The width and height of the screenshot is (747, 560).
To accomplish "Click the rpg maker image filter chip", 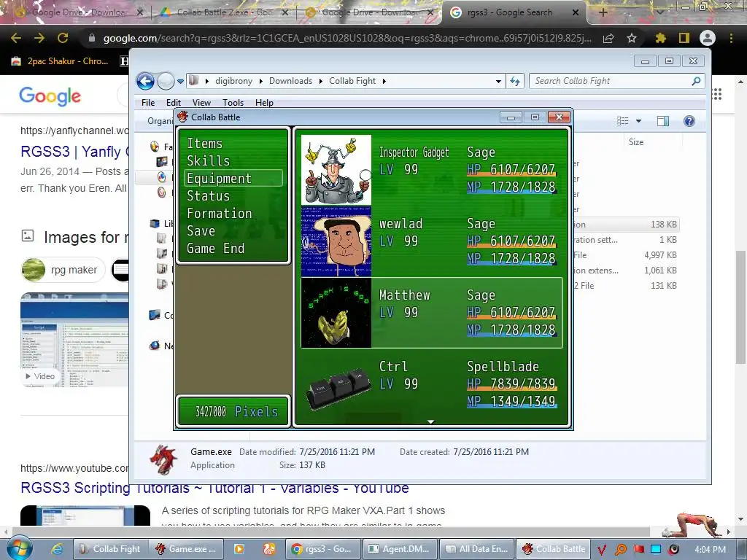I will pos(63,270).
